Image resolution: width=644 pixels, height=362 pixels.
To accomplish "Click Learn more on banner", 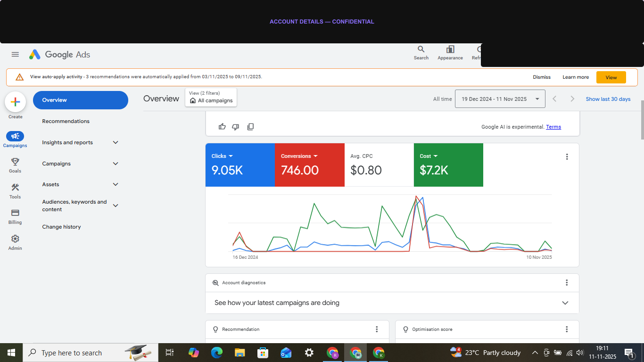I will pyautogui.click(x=576, y=77).
